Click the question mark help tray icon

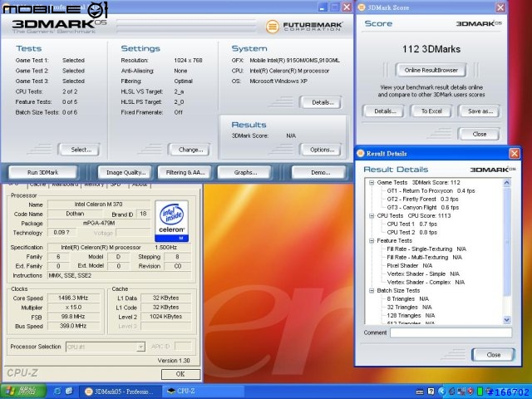click(431, 392)
